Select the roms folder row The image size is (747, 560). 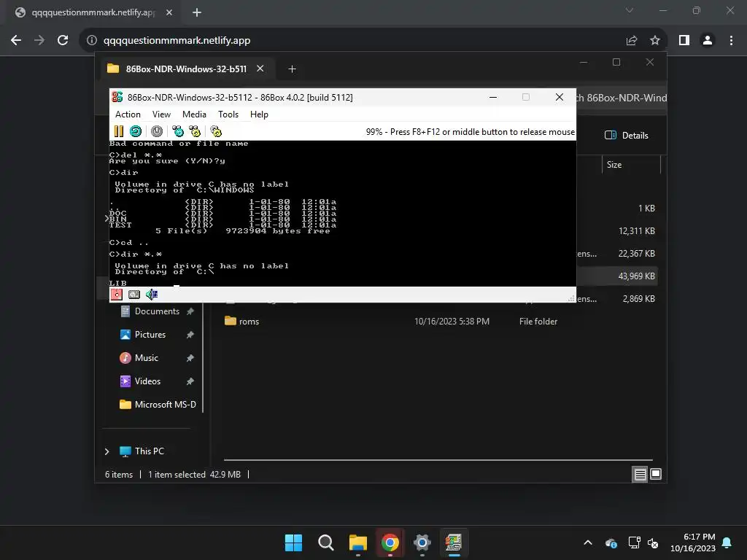point(438,322)
